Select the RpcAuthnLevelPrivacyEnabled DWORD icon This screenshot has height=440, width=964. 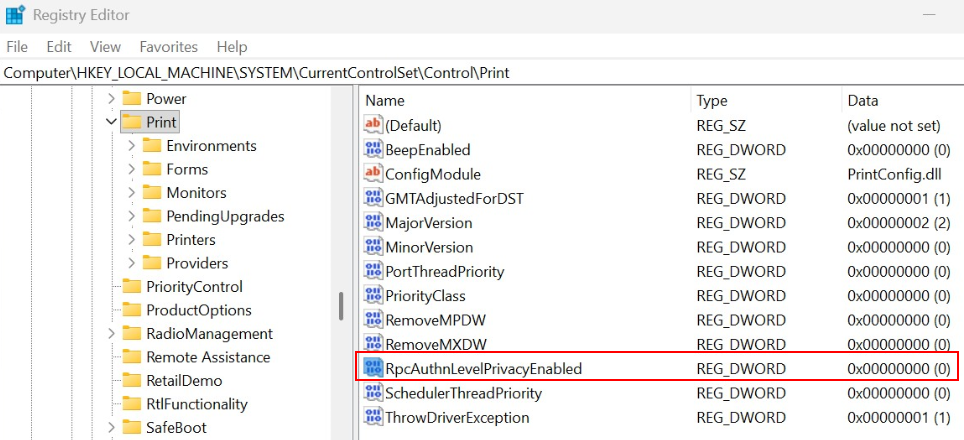[x=373, y=369]
